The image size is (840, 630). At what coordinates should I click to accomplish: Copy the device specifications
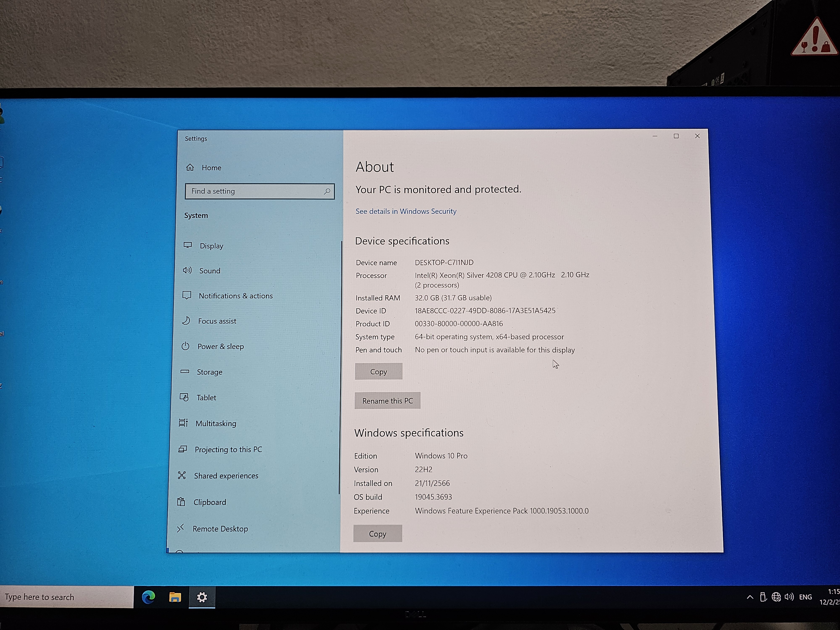click(379, 371)
